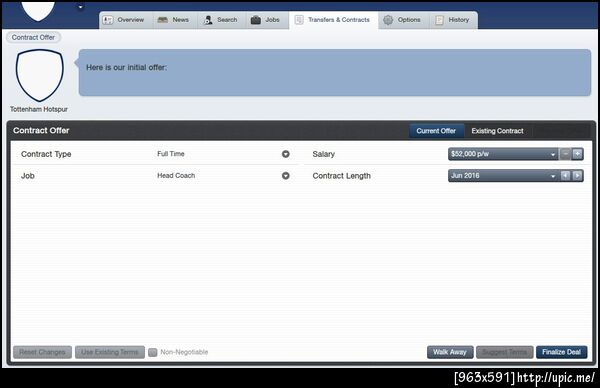Click the Full Time contract type value
Viewport: 600px width, 388px height.
click(171, 154)
